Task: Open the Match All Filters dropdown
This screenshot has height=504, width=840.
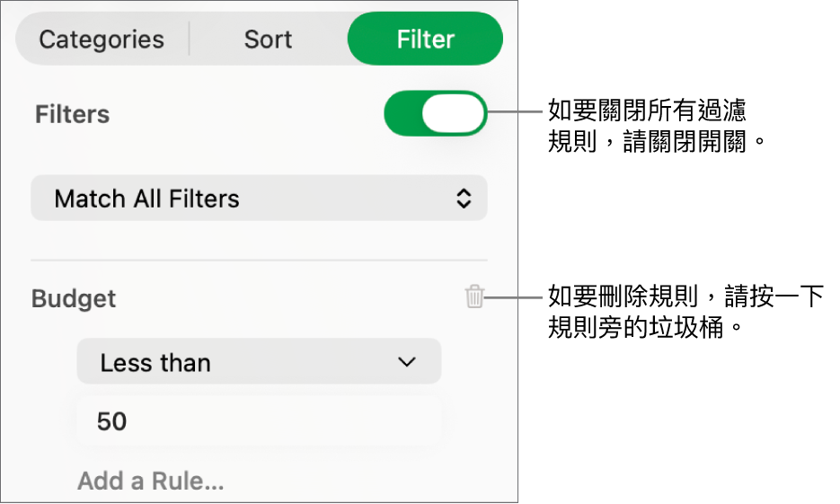Action: 259,199
